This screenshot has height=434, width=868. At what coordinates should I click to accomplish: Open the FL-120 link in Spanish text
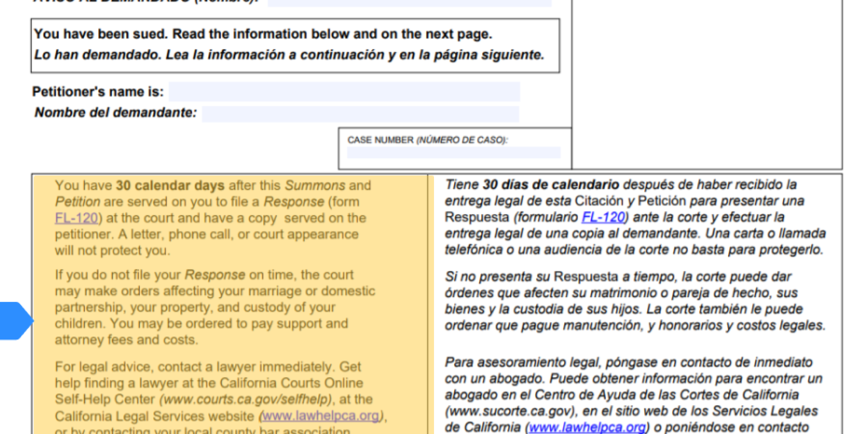coord(604,217)
